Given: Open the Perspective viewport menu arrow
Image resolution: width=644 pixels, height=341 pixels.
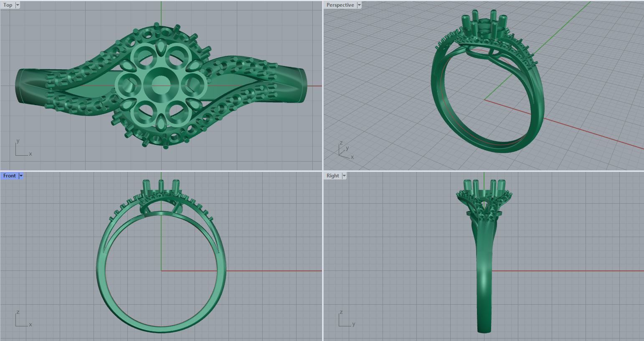Looking at the screenshot, I should 359,5.
